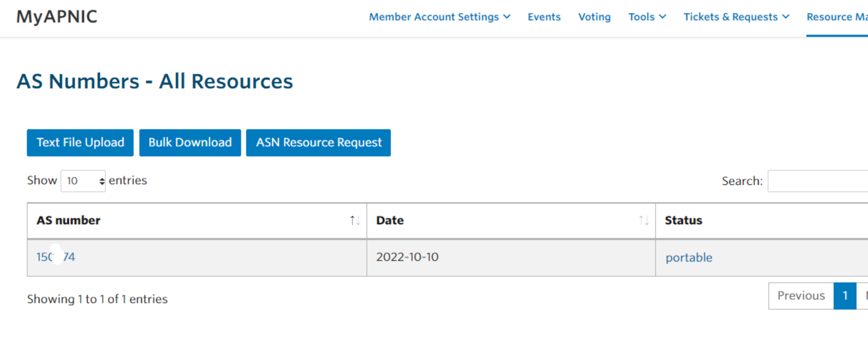Image resolution: width=868 pixels, height=345 pixels.
Task: Sort table by AS number column header
Action: click(x=197, y=220)
